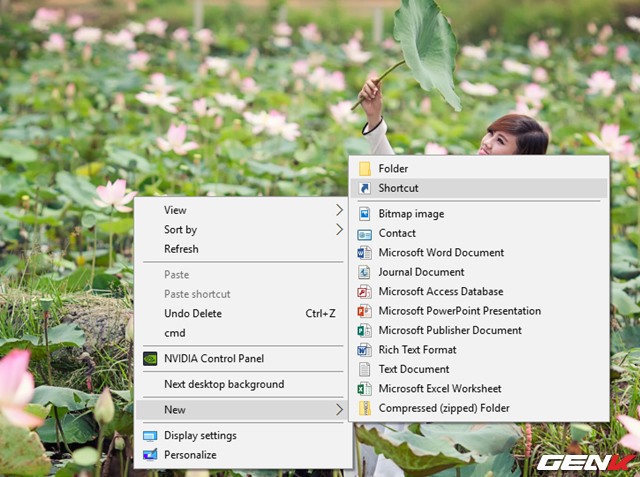Open the View menu entry
The image size is (640, 477).
click(x=244, y=210)
